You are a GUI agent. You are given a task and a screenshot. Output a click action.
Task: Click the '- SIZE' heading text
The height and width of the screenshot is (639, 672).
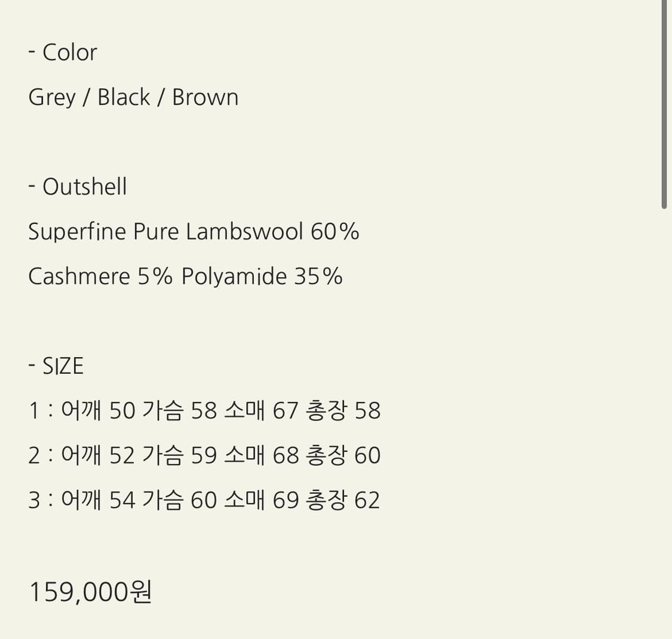(56, 365)
